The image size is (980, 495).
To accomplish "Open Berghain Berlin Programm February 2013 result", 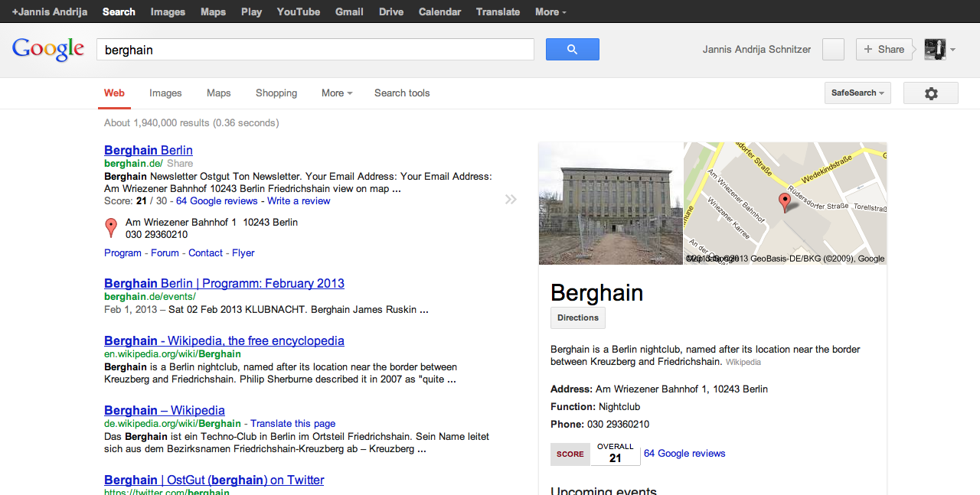I will (224, 283).
